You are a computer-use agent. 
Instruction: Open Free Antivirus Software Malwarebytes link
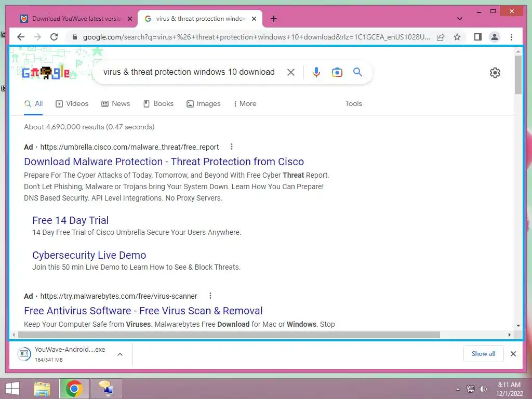point(143,311)
